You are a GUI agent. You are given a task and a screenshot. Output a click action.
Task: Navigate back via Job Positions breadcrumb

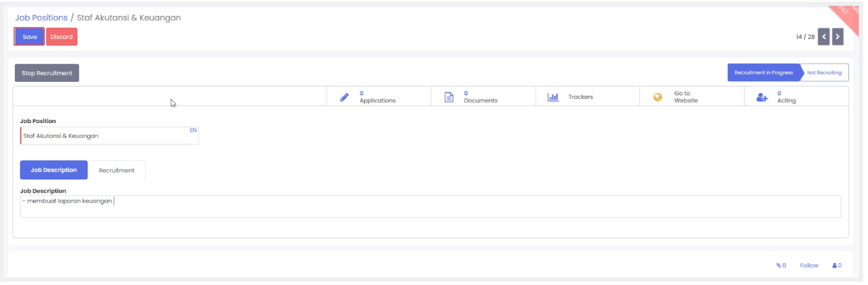(41, 17)
